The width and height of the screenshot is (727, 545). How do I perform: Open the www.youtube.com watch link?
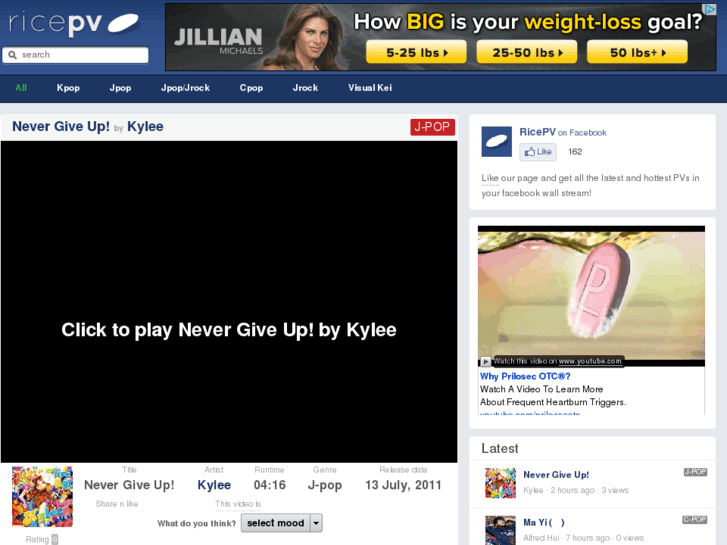coord(590,361)
